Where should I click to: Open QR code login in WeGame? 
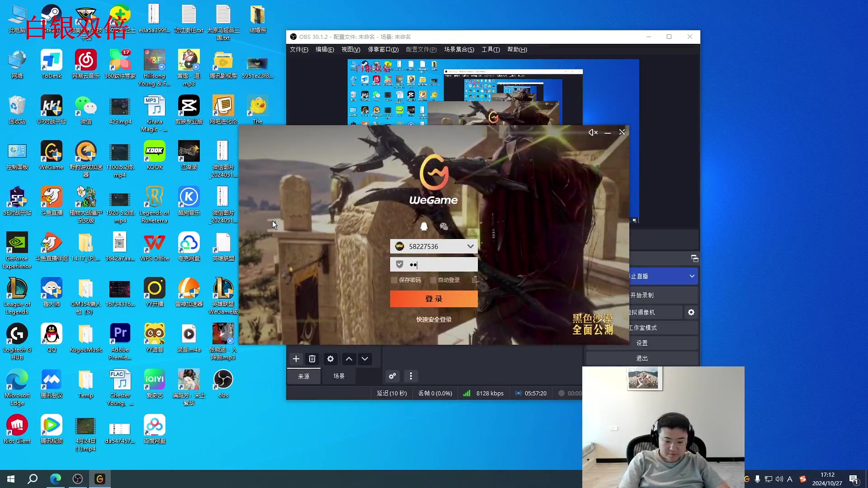pos(474,280)
